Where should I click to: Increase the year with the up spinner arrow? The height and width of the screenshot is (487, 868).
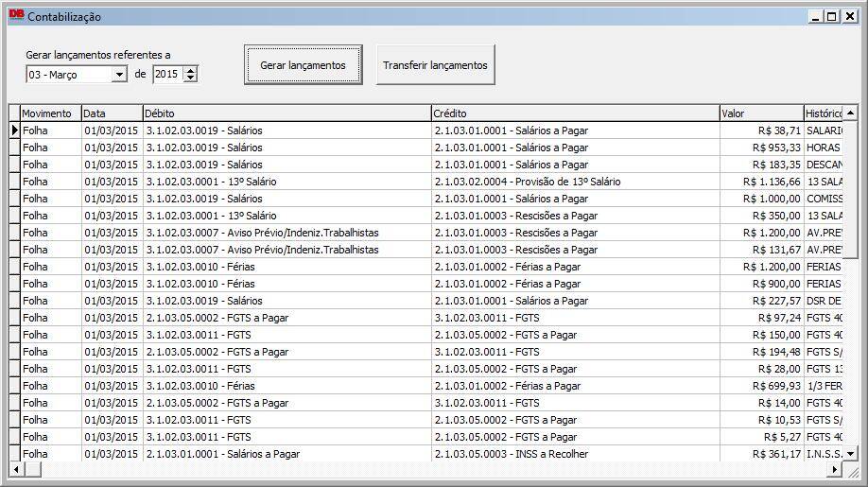click(x=191, y=70)
